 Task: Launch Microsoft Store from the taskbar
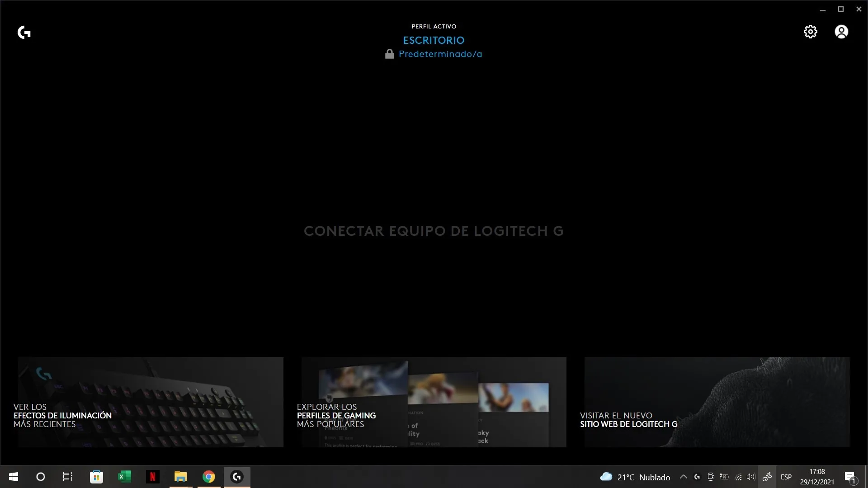[x=96, y=477]
